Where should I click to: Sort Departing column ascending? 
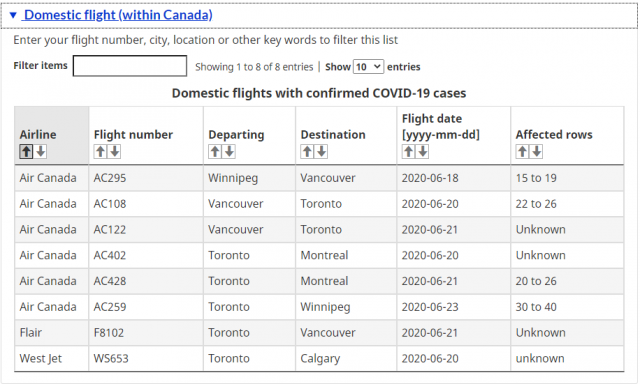(x=215, y=151)
